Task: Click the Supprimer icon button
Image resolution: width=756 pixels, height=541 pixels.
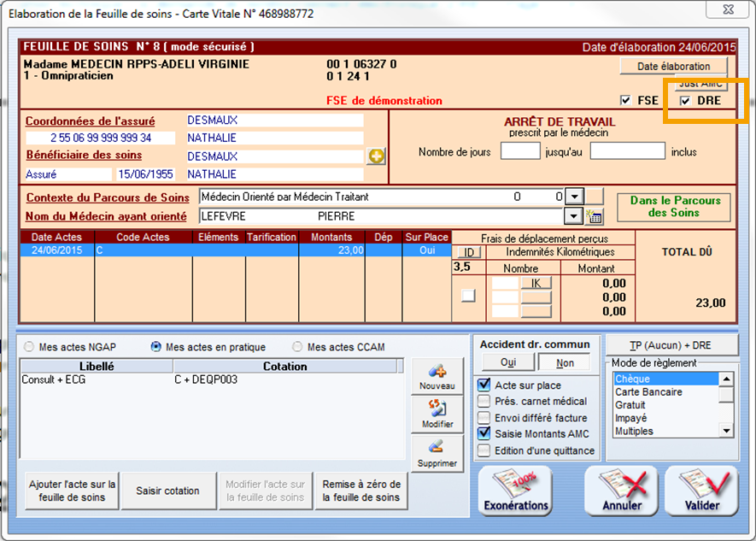Action: (x=437, y=454)
